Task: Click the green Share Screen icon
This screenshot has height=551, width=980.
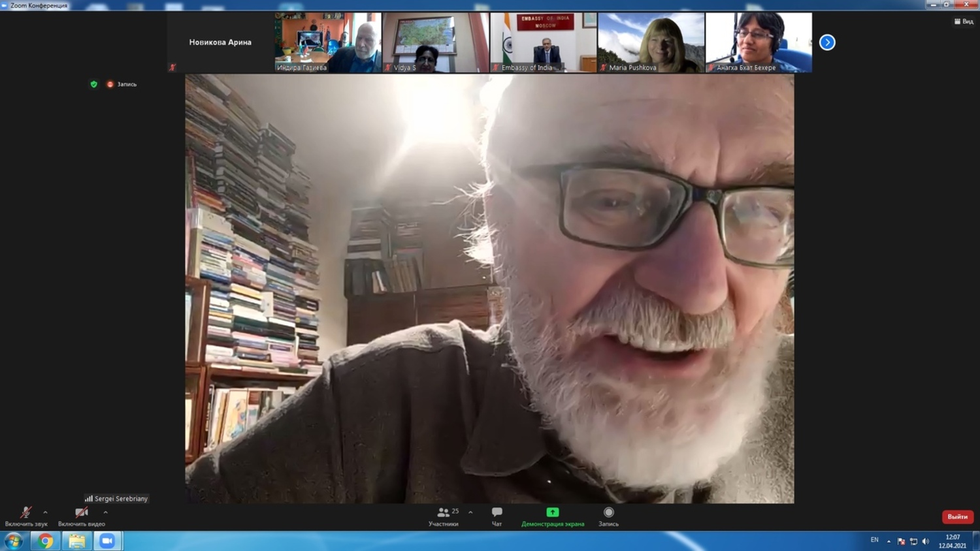Action: [x=552, y=513]
